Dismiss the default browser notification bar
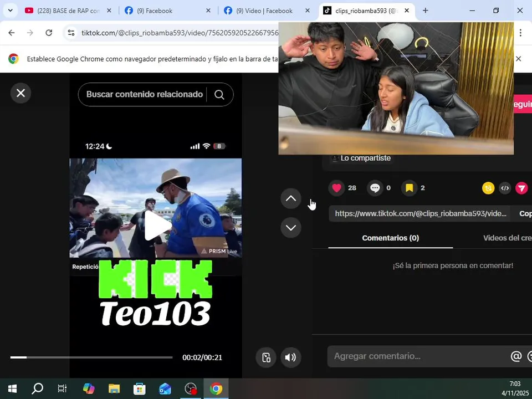Screen dimensions: 532x399 pyautogui.click(x=519, y=59)
